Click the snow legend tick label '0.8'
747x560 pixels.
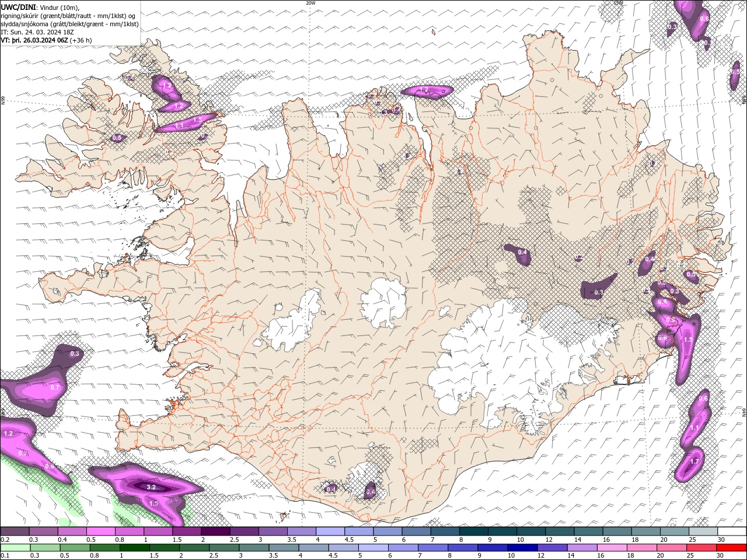pos(120,540)
